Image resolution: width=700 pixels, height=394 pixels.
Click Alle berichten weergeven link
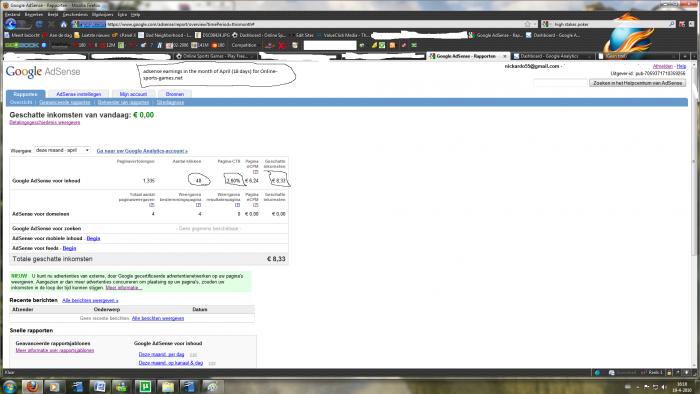click(90, 300)
